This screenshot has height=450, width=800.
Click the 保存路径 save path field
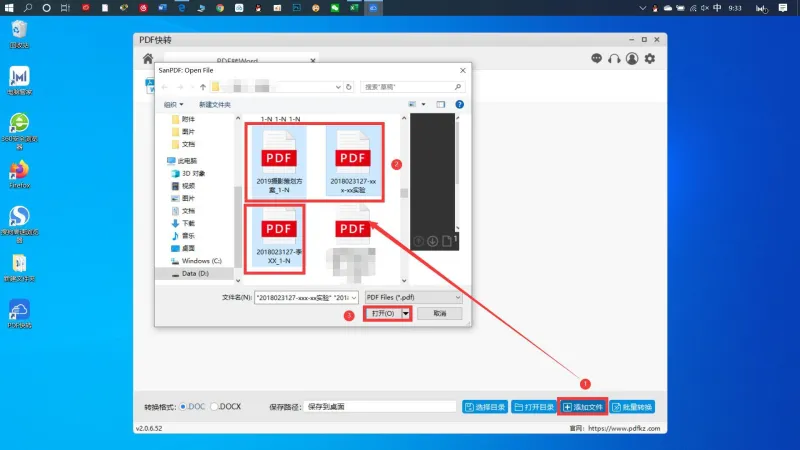(x=380, y=407)
